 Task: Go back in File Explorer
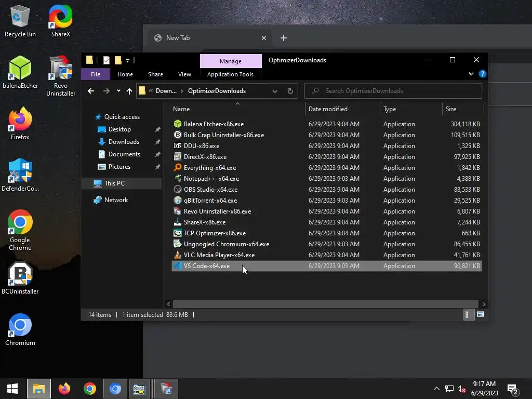(x=91, y=91)
